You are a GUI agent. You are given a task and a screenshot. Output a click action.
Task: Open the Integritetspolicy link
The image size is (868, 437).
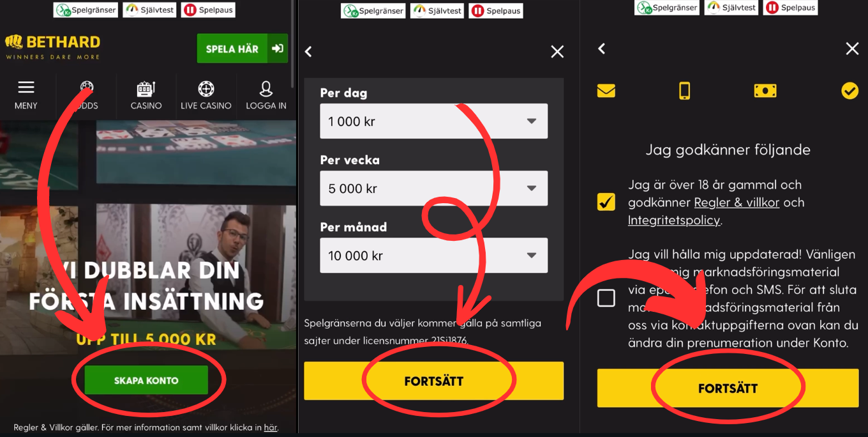coord(674,220)
